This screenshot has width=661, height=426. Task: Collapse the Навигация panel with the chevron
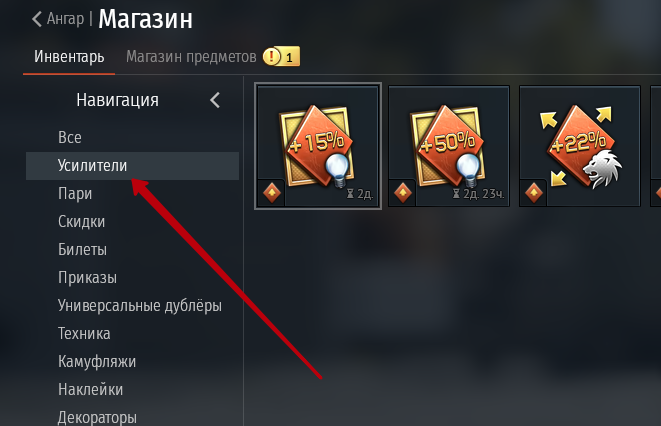point(215,100)
